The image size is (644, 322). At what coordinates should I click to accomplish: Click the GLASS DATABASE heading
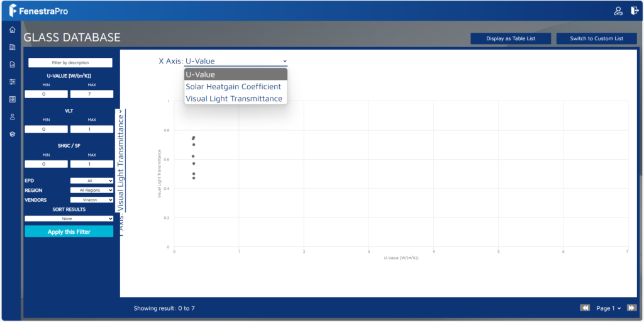tap(72, 37)
